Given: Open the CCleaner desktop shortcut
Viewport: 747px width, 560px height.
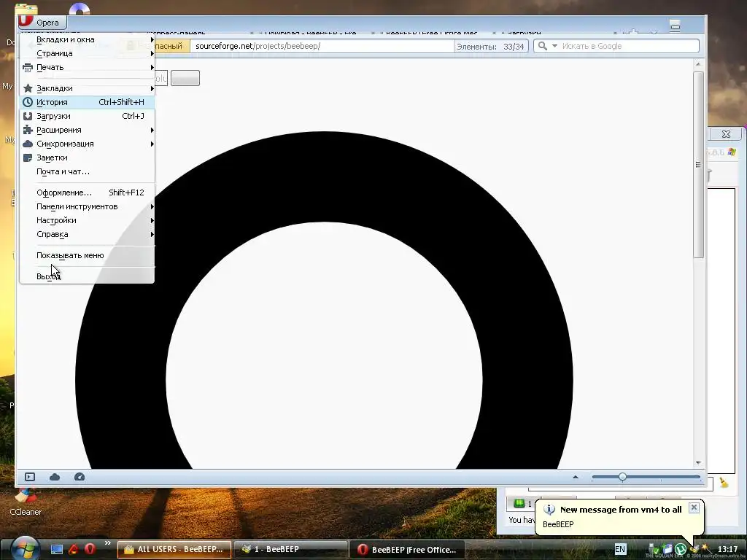Looking at the screenshot, I should click(x=26, y=502).
